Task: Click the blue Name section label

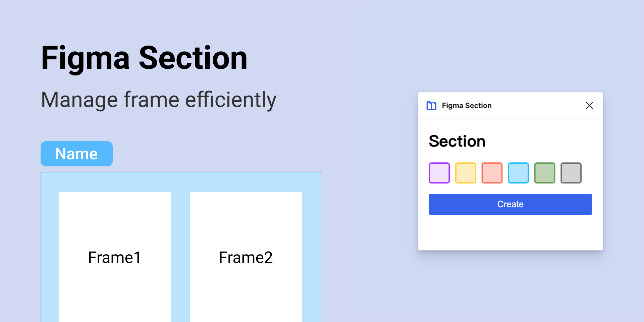Action: [x=76, y=154]
